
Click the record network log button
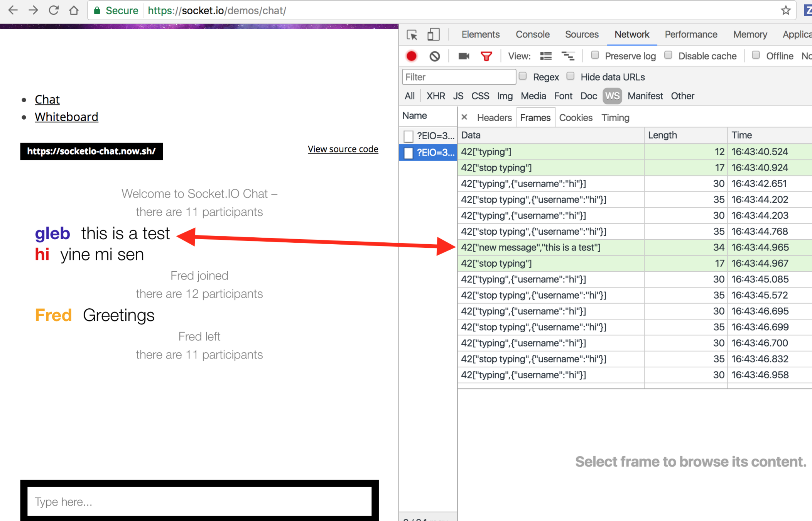click(x=412, y=56)
